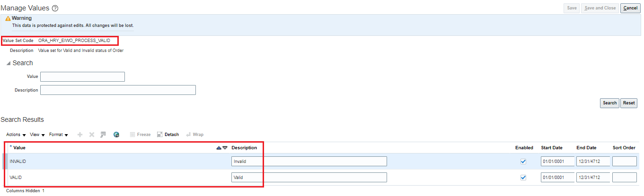Image resolution: width=644 pixels, height=196 pixels.
Task: Open the View dropdown menu
Action: (x=37, y=135)
